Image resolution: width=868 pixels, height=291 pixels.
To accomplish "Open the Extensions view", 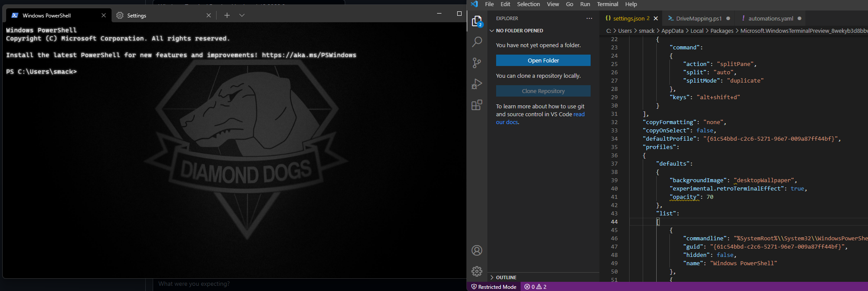I will pyautogui.click(x=477, y=105).
